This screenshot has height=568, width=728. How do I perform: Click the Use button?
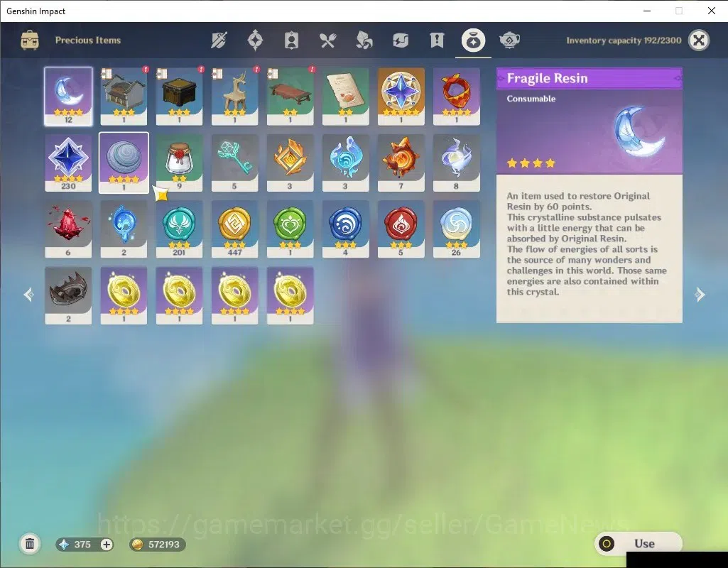click(639, 543)
